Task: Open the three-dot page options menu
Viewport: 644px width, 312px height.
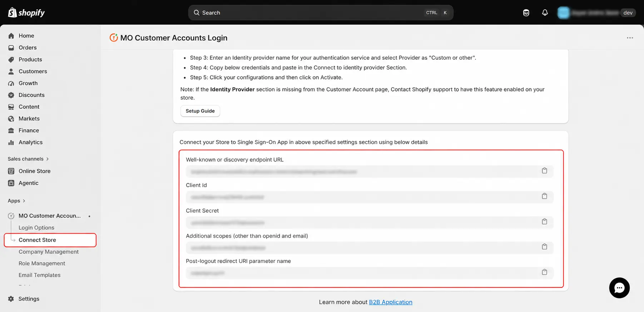Action: 630,38
